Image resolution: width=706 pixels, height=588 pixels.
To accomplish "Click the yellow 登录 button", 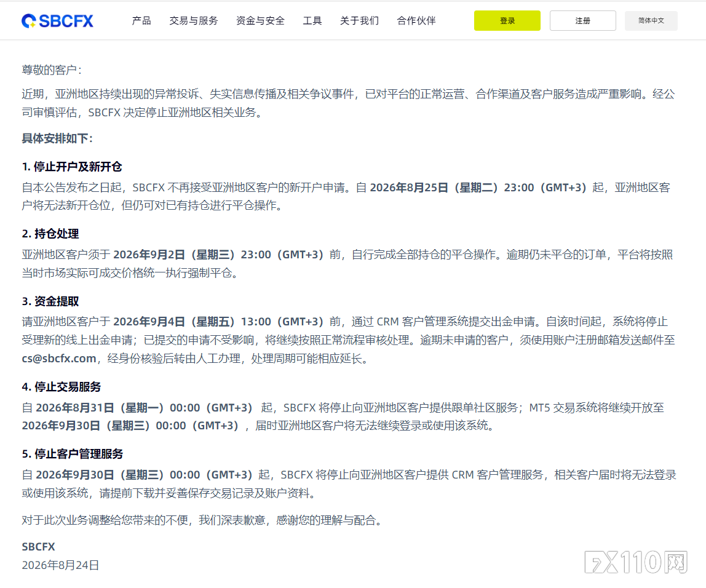I will 507,21.
